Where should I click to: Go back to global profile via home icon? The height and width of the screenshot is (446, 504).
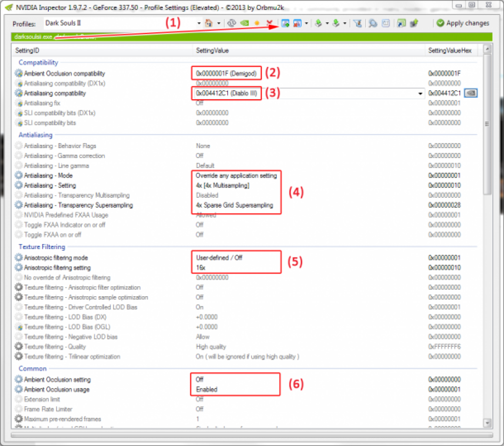209,23
